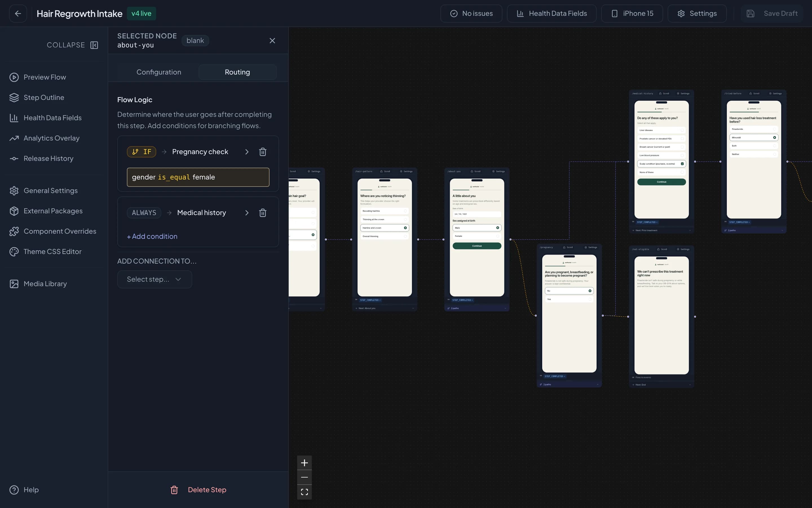Expand the 2 paths footer of about-you node

(x=477, y=308)
